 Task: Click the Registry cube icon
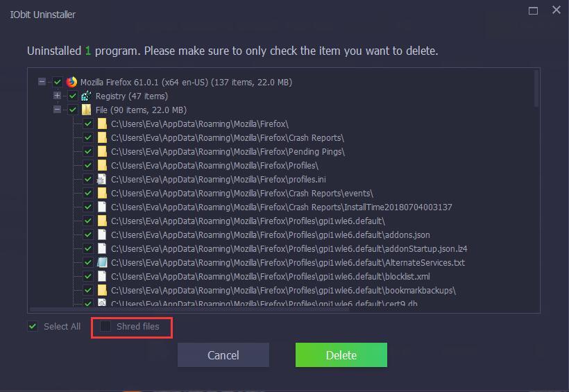[86, 96]
